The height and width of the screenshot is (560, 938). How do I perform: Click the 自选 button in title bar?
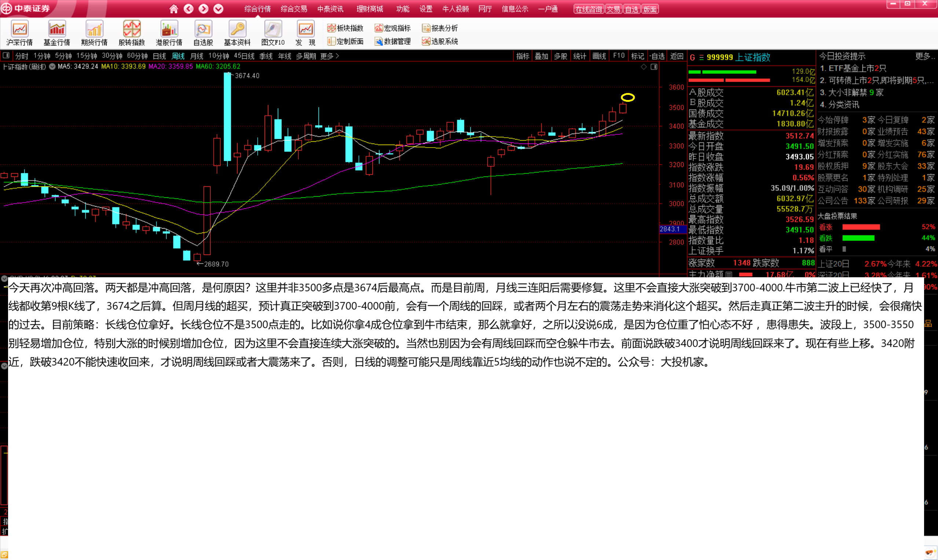(x=632, y=9)
